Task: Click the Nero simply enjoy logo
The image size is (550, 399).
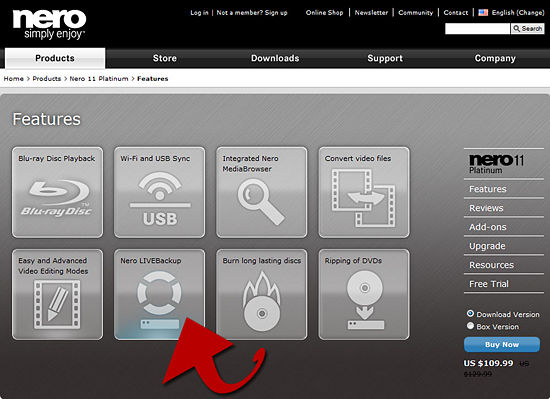Action: coord(49,24)
